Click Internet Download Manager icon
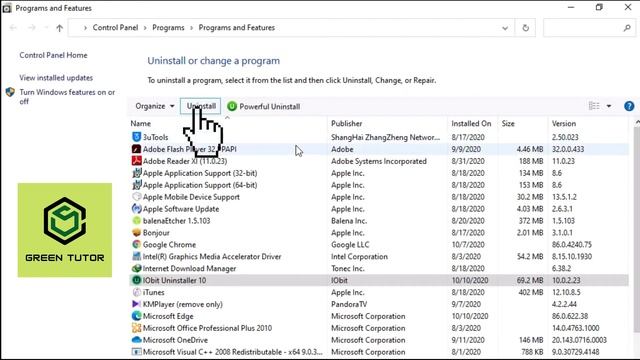Viewport: 640px width, 360px height. (x=136, y=268)
